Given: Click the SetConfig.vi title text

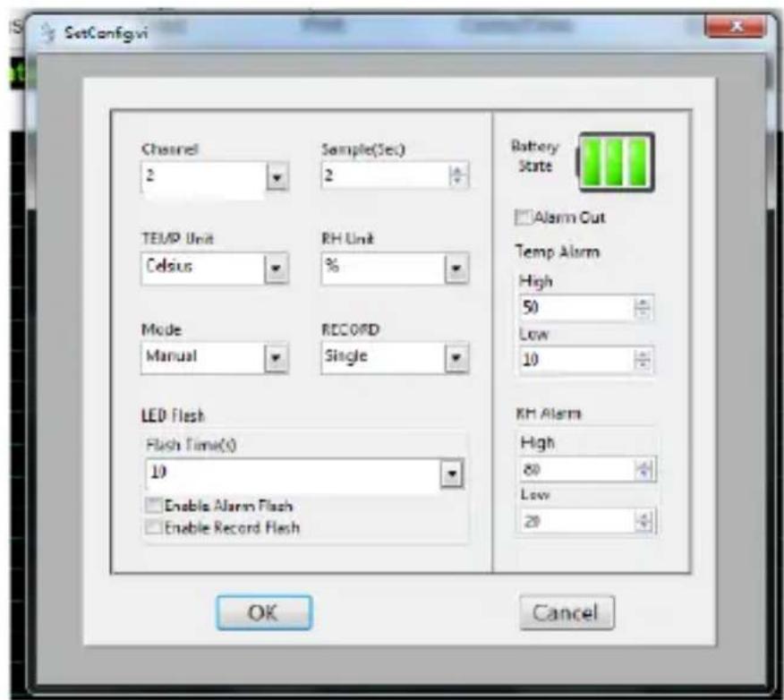Looking at the screenshot, I should pos(106,33).
